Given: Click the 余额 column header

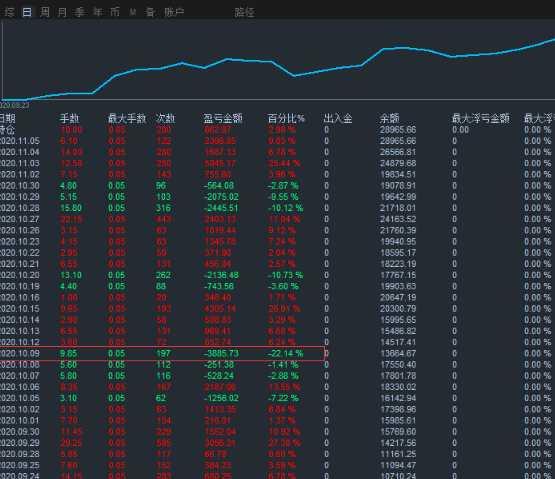Looking at the screenshot, I should coord(389,118).
